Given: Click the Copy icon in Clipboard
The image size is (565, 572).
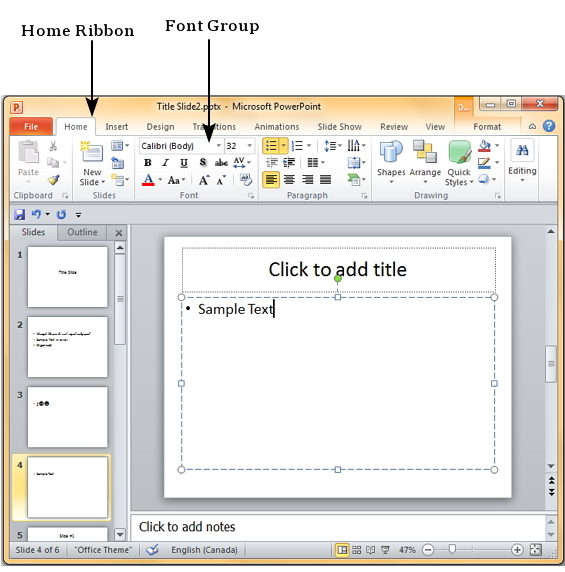Looking at the screenshot, I should (x=53, y=162).
